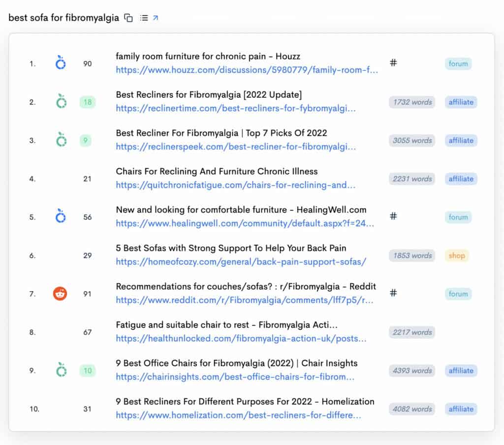Image resolution: width=504 pixels, height=445 pixels.
Task: Click title 'family room furniture for chronic pain – Houzz'
Action: pyautogui.click(x=208, y=57)
